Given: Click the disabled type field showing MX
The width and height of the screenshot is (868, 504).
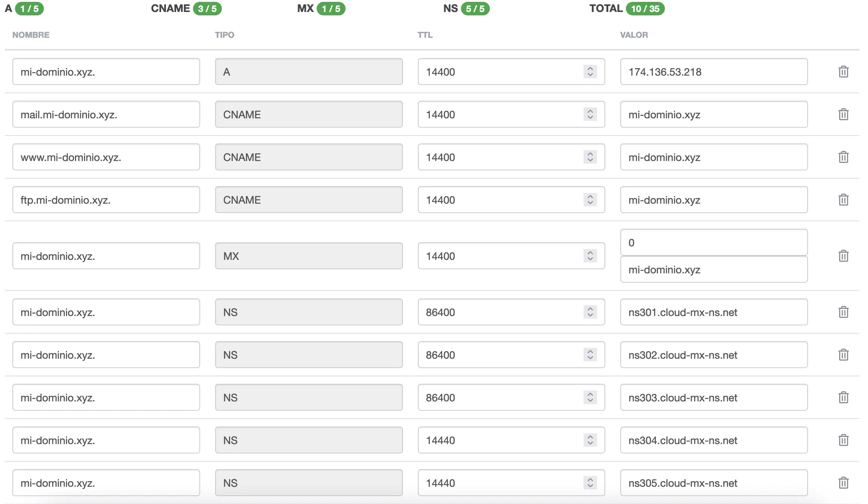Looking at the screenshot, I should (309, 256).
